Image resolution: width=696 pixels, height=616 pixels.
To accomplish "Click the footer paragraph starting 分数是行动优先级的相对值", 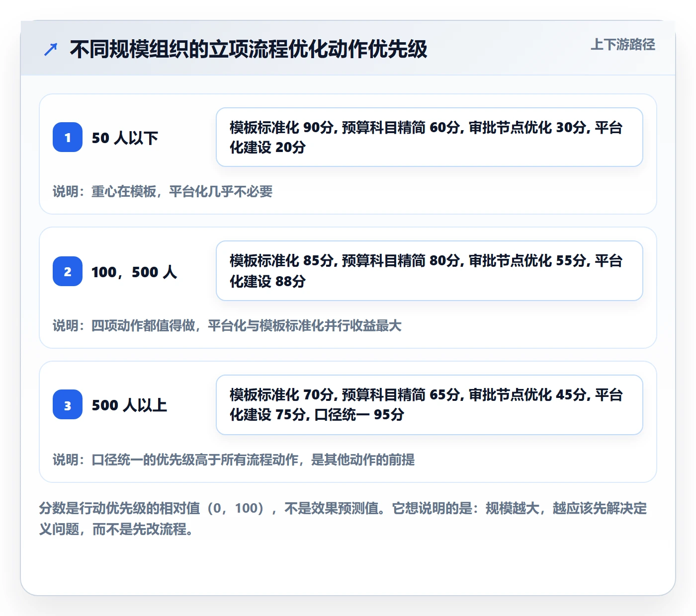I will pos(343,519).
